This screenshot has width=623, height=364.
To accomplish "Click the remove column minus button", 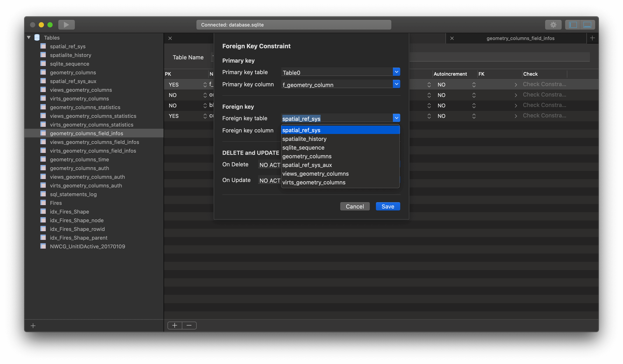I will [x=189, y=326].
